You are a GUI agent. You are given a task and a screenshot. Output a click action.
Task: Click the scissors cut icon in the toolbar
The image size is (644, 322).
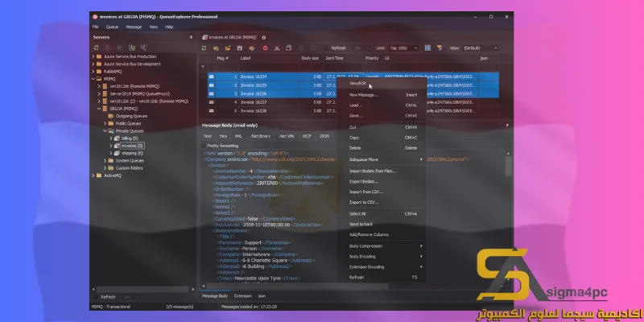click(277, 48)
